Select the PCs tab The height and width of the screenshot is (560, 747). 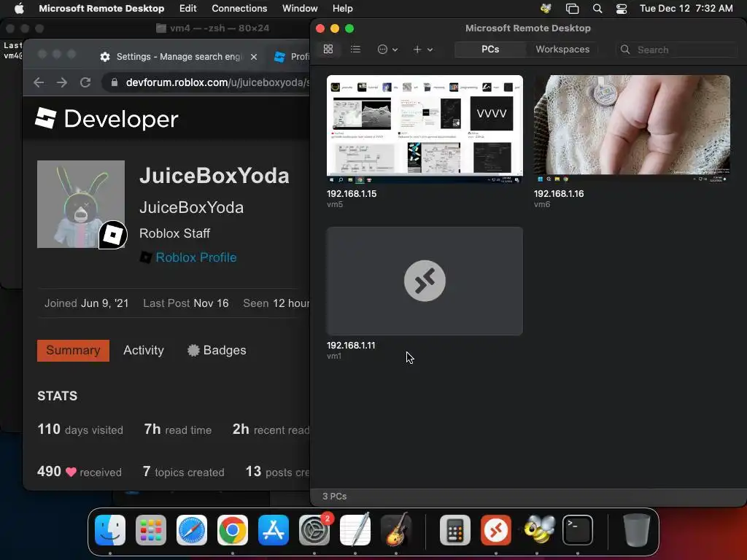click(x=490, y=49)
